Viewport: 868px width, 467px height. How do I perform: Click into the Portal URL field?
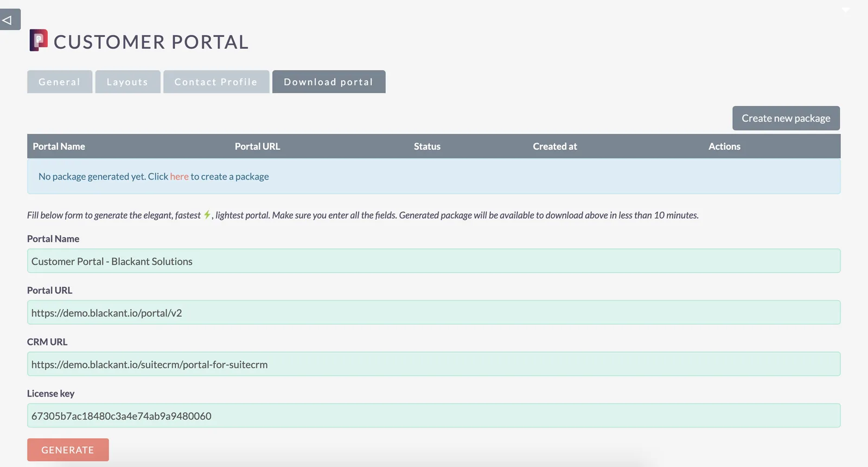coord(434,312)
